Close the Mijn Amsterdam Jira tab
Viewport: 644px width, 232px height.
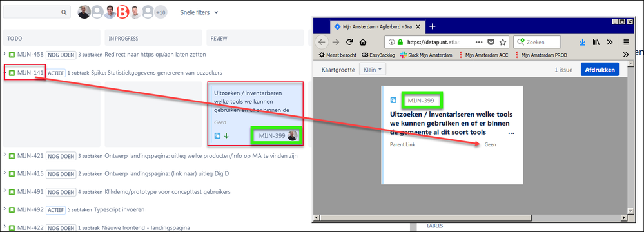coord(418,27)
